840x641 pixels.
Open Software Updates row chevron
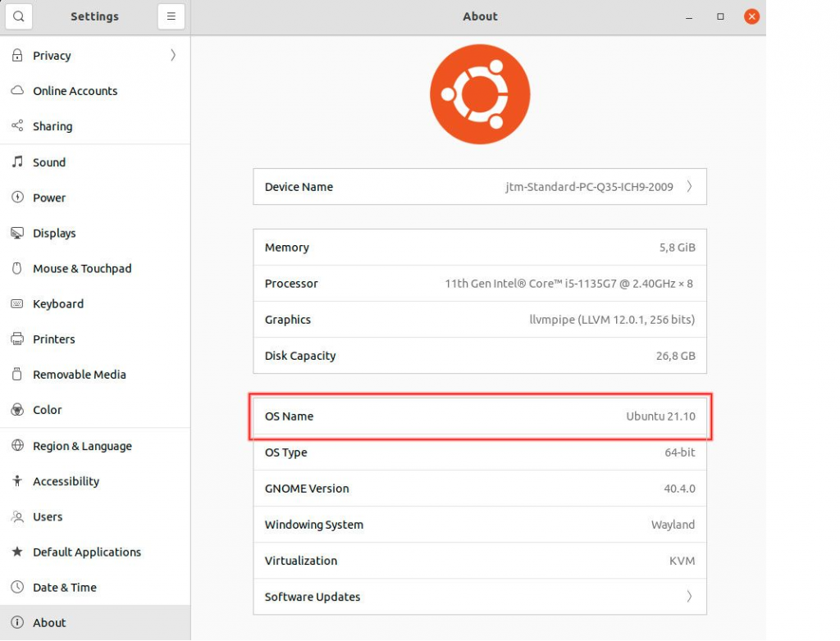[689, 597]
